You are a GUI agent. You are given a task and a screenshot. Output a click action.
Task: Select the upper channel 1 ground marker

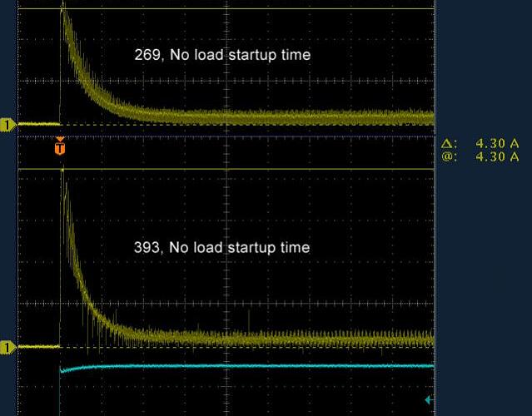[x=7, y=125]
